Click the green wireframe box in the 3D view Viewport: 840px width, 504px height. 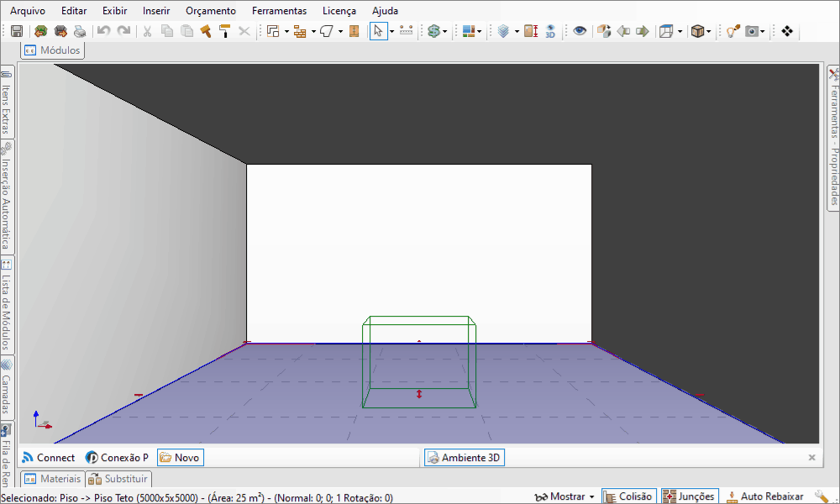pos(419,362)
